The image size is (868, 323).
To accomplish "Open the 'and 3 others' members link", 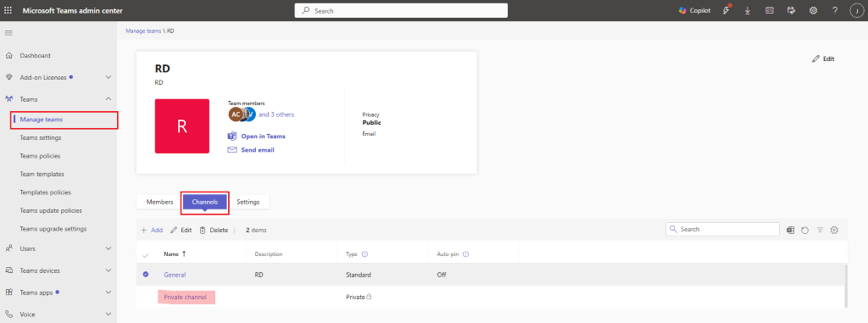I will (276, 114).
